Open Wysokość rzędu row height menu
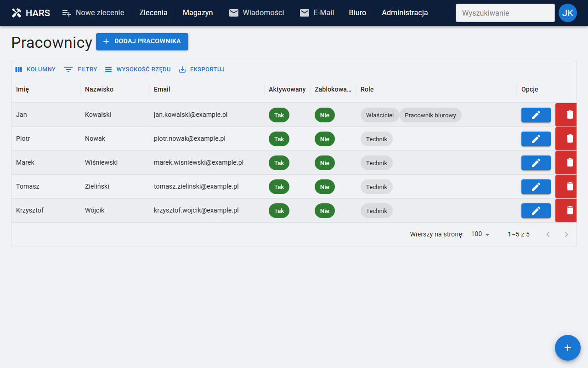Screen dimensions: 588x368 [138, 69]
